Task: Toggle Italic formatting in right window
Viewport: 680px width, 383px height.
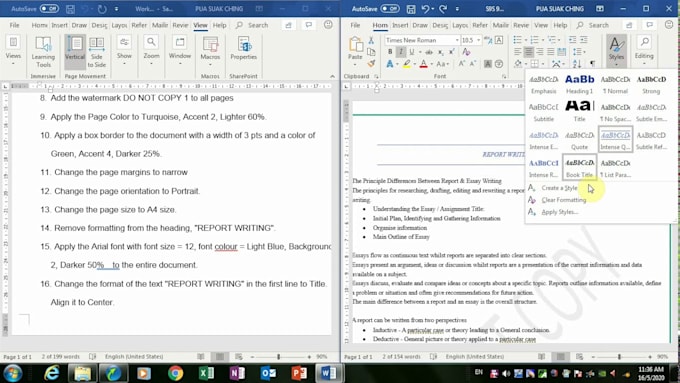Action: (x=401, y=52)
